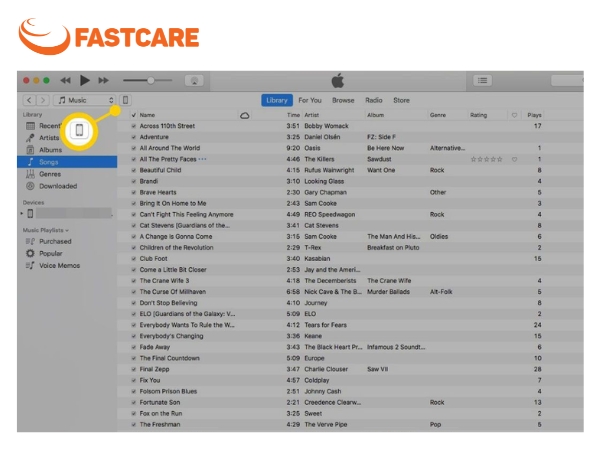Click the artist Tears for Fears
Viewport: 600px width, 450px height.
(x=325, y=325)
